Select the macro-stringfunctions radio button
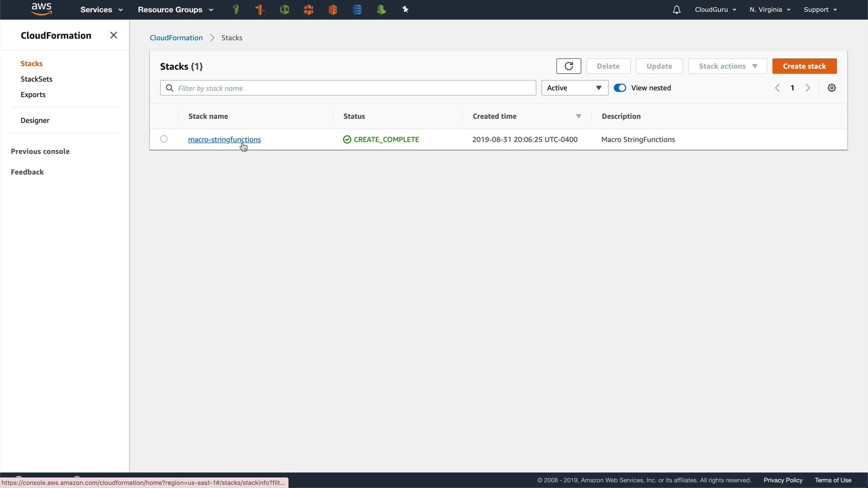The image size is (868, 488). pos(164,139)
